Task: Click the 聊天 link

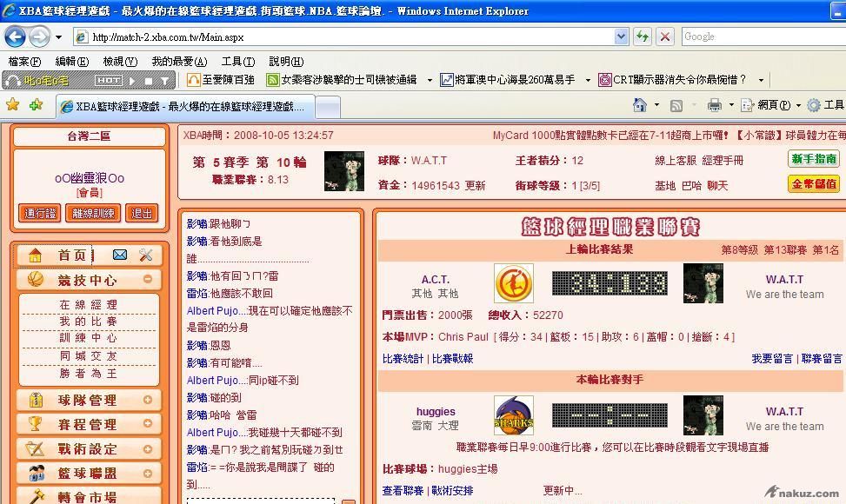Action: (x=717, y=185)
